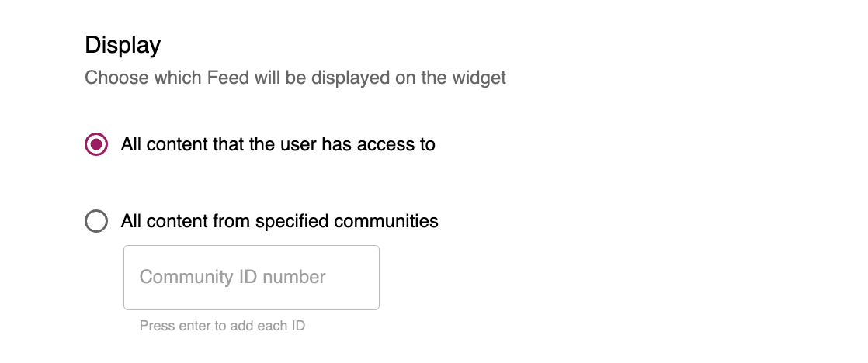Viewport: 868px width, 363px height.
Task: Click the "All content that the user has access to" label
Action: [278, 144]
